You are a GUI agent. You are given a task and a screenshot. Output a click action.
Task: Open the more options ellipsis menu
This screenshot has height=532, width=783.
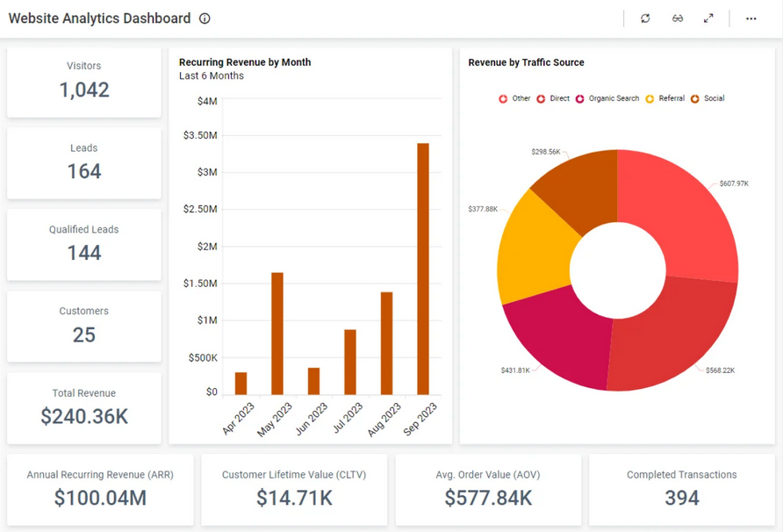[751, 18]
